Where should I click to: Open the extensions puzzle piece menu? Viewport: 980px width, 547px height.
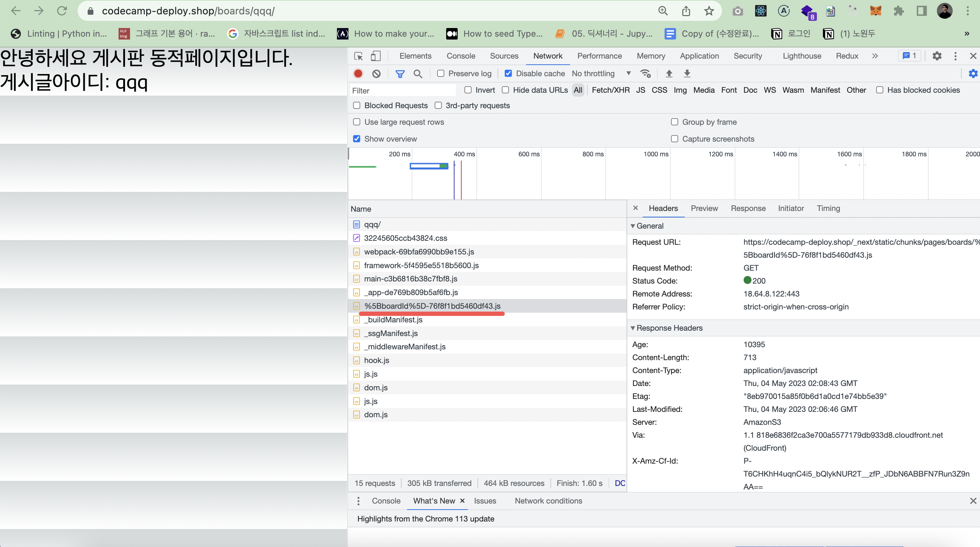pos(898,11)
